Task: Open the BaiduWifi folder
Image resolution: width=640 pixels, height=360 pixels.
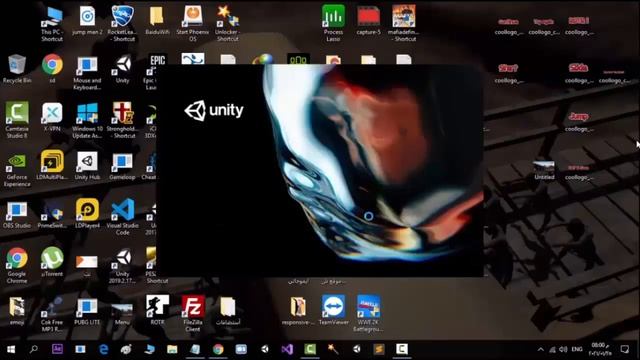Action: pos(157,20)
